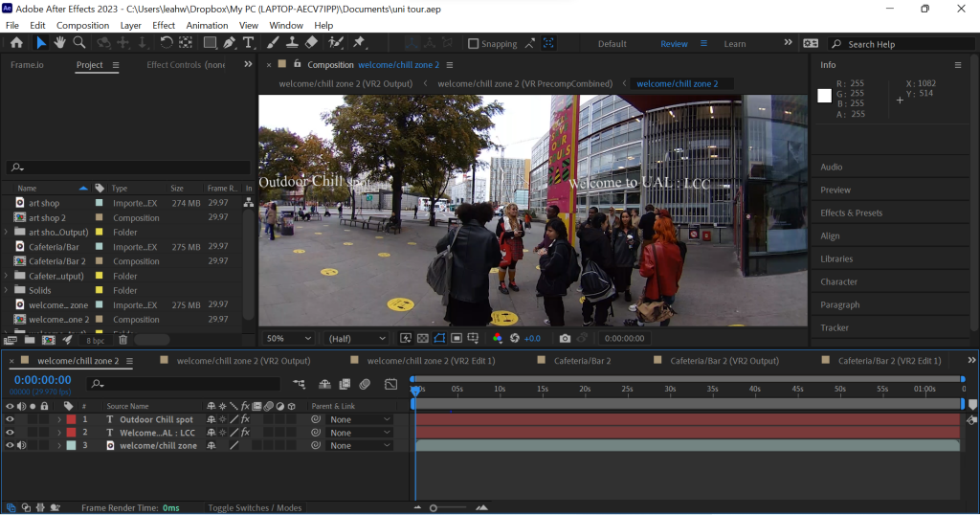980x515 pixels.
Task: Create a new composition from Project panel
Action: click(x=48, y=340)
